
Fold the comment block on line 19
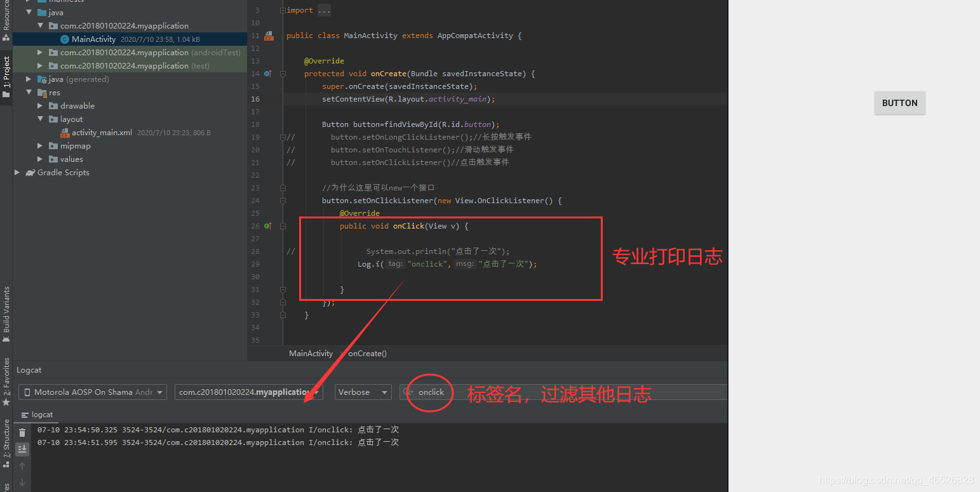point(283,137)
